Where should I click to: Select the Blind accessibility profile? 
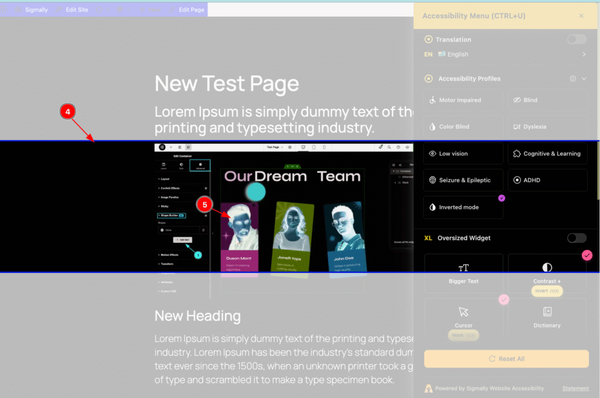pyautogui.click(x=547, y=100)
